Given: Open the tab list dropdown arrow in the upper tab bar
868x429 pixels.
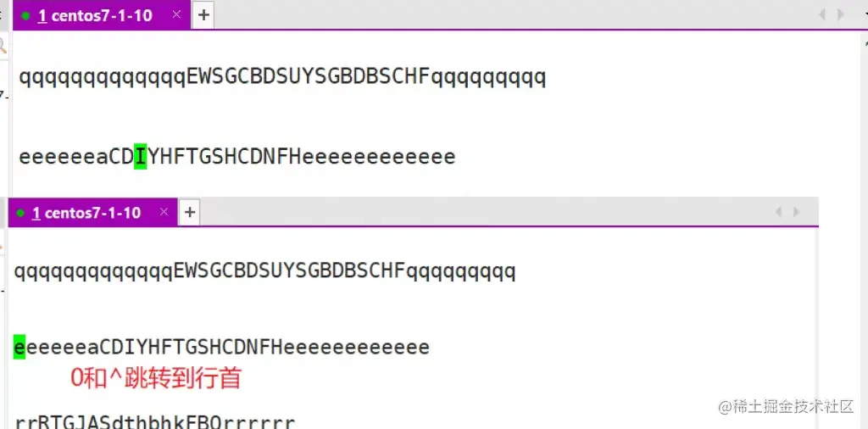Looking at the screenshot, I should (865, 15).
